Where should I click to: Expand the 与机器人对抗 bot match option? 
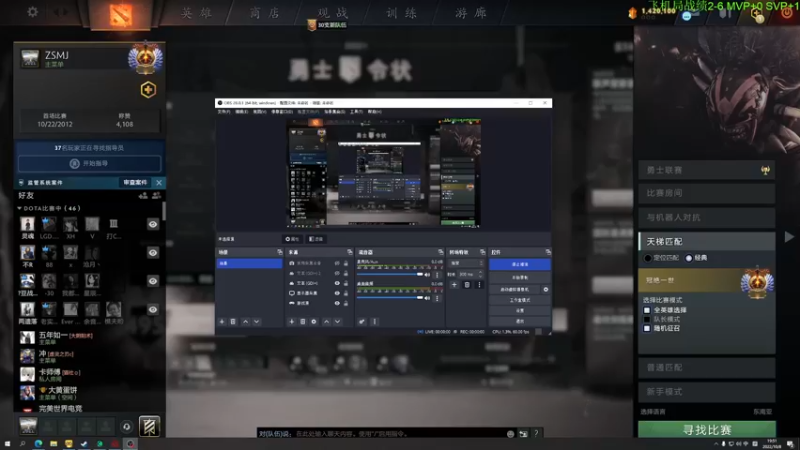click(x=707, y=217)
